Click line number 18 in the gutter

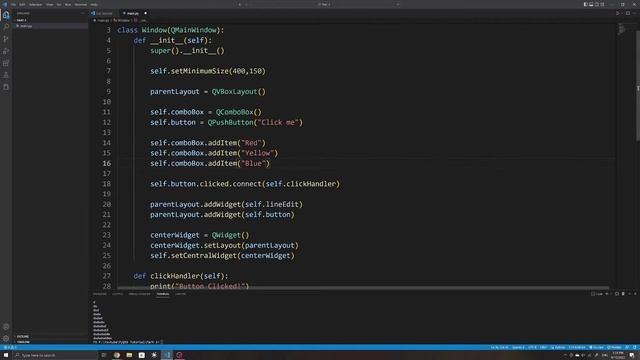pyautogui.click(x=107, y=184)
